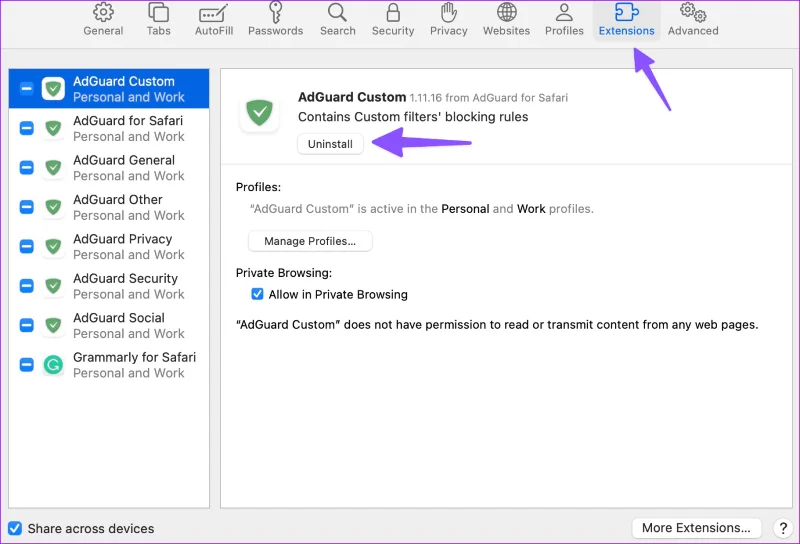Click the AdGuard General shield icon
The height and width of the screenshot is (544, 800).
(x=53, y=167)
